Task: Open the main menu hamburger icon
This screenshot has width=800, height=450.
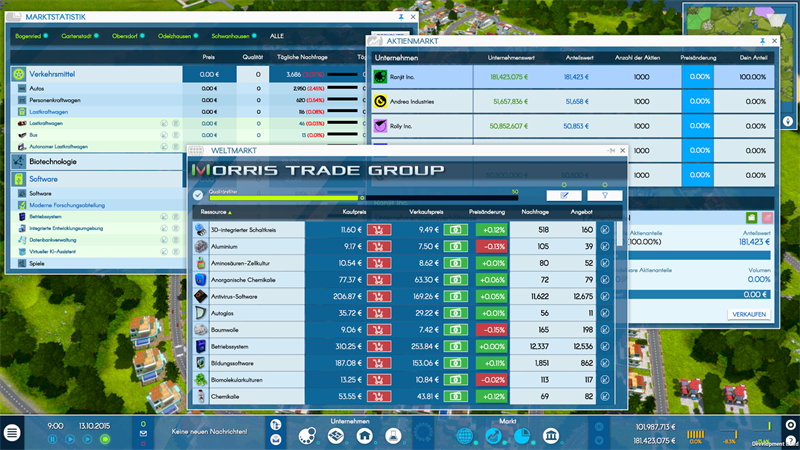Action: coord(12,433)
